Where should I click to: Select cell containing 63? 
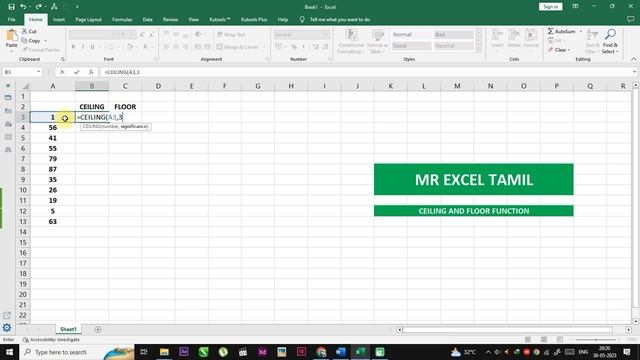point(53,222)
